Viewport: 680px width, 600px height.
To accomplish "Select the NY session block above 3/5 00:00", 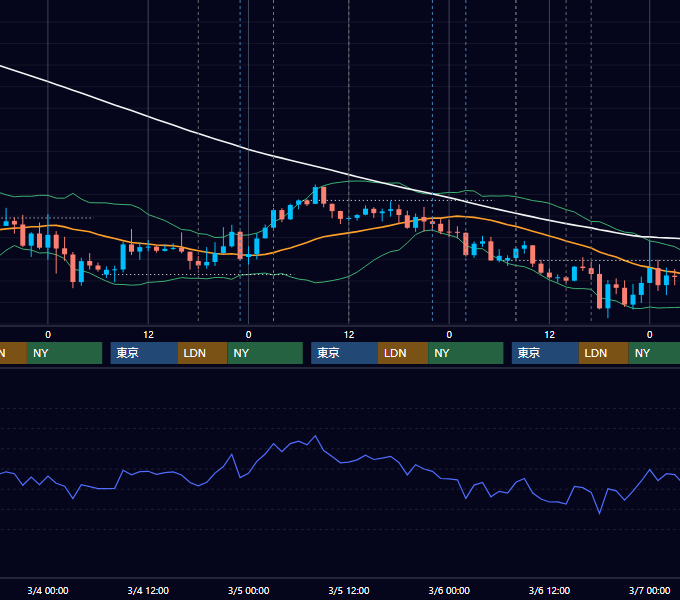I will point(265,353).
